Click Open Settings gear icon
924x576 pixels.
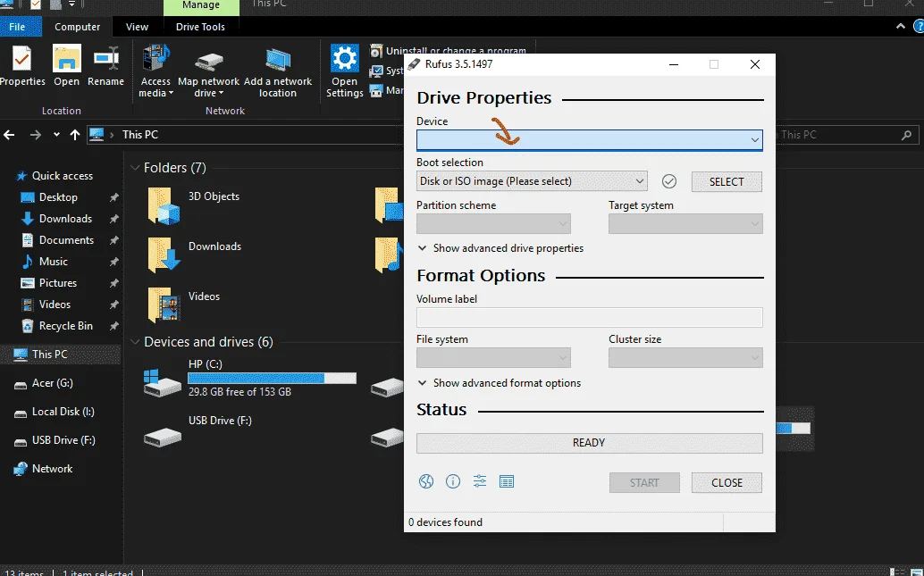pos(345,59)
